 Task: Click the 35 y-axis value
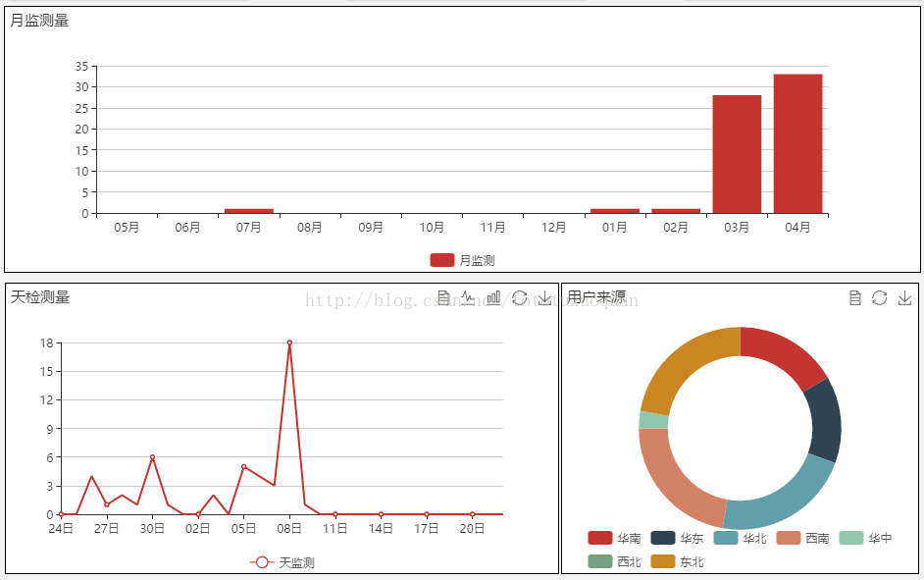click(82, 67)
